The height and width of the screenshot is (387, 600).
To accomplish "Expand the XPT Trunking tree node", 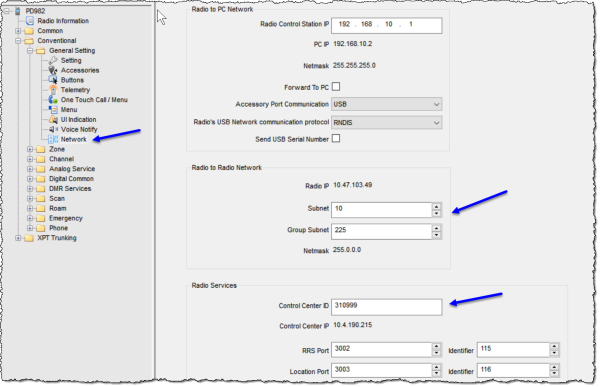I will tap(18, 238).
